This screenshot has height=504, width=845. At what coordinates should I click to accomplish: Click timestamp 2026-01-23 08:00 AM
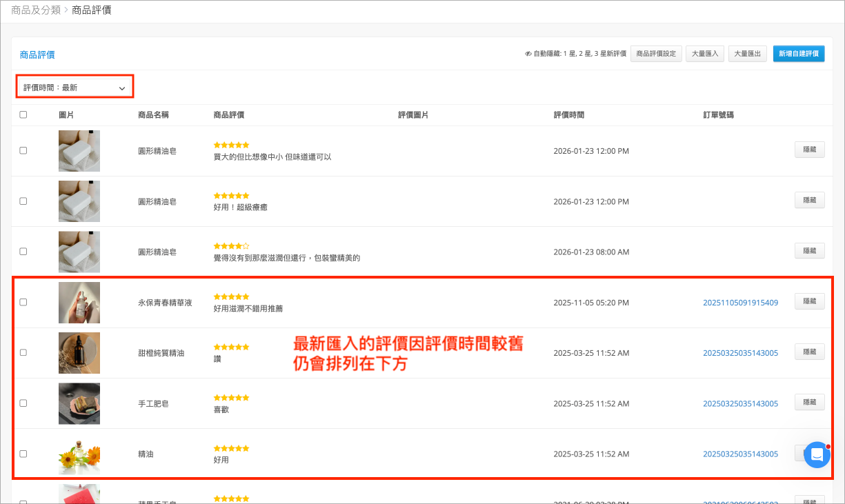(x=591, y=252)
